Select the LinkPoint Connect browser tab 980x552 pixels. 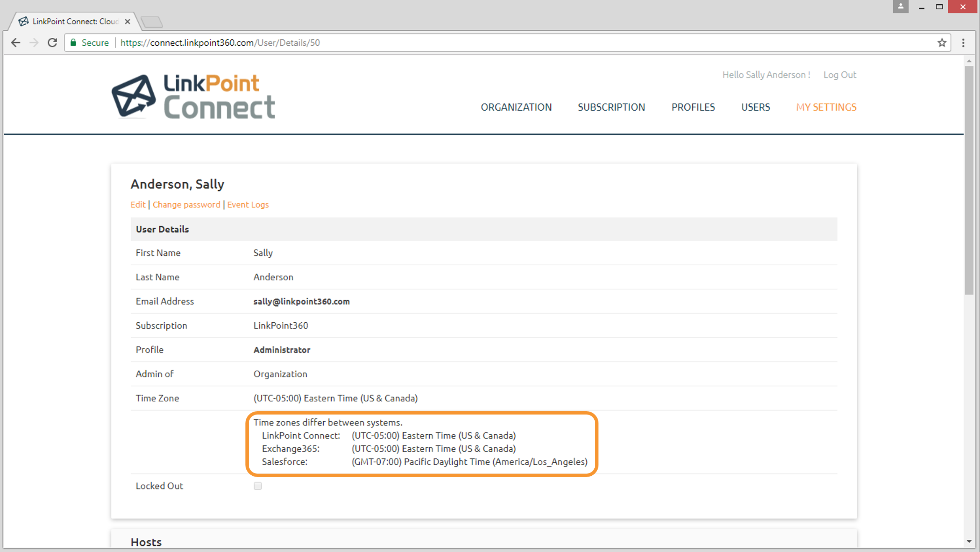(75, 21)
